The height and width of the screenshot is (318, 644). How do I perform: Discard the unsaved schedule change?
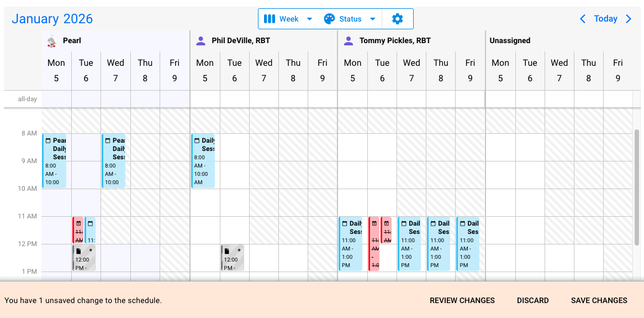[532, 300]
